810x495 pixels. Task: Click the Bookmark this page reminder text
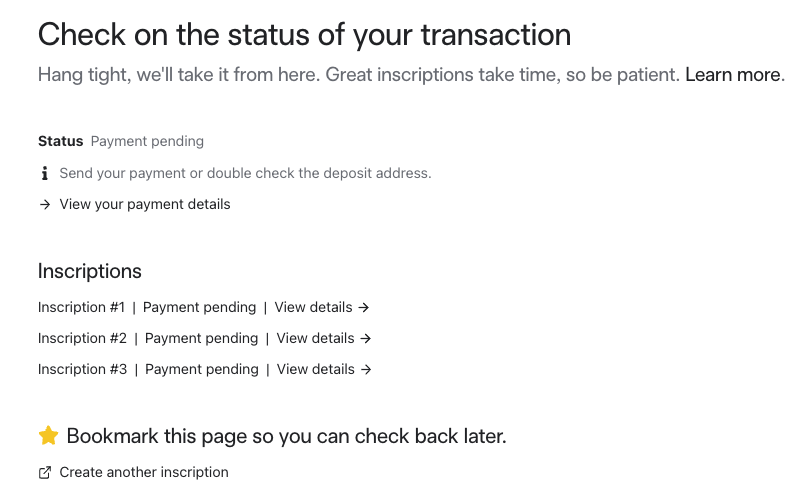click(287, 436)
